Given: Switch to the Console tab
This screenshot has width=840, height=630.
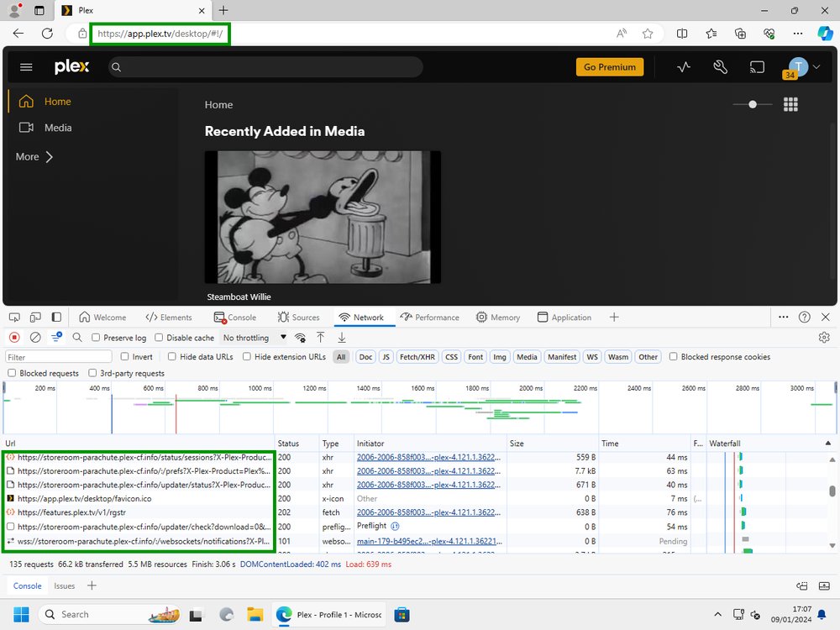Looking at the screenshot, I should [235, 318].
